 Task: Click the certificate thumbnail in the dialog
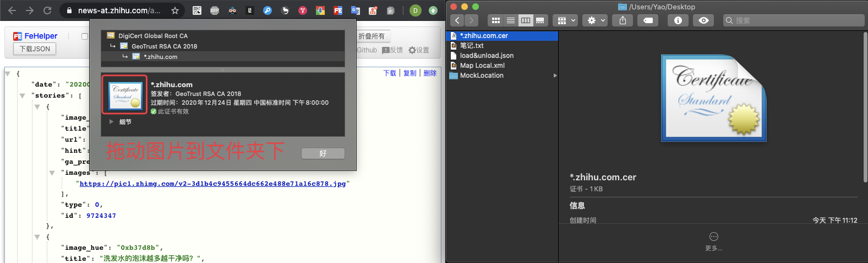tap(125, 95)
